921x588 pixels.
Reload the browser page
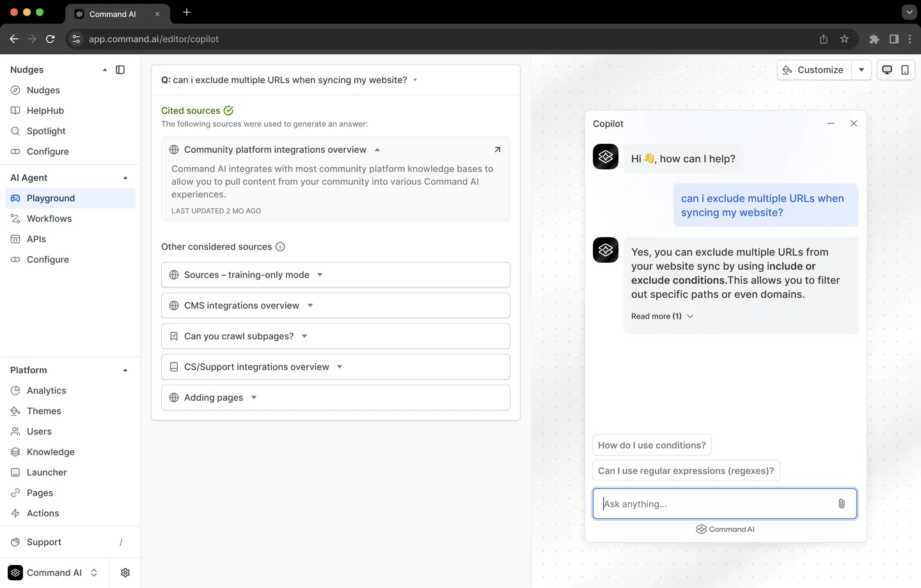pos(50,39)
